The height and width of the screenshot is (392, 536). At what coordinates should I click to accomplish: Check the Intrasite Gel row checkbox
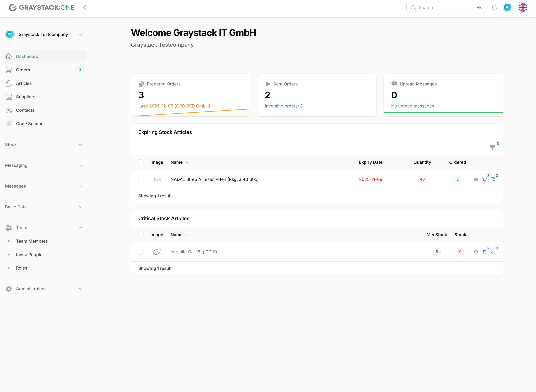(x=141, y=252)
